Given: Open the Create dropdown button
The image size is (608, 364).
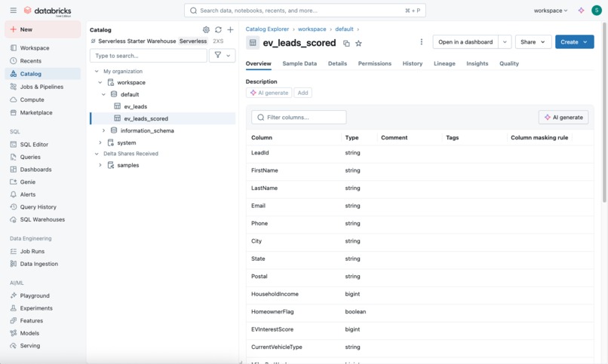Looking at the screenshot, I should pyautogui.click(x=574, y=41).
